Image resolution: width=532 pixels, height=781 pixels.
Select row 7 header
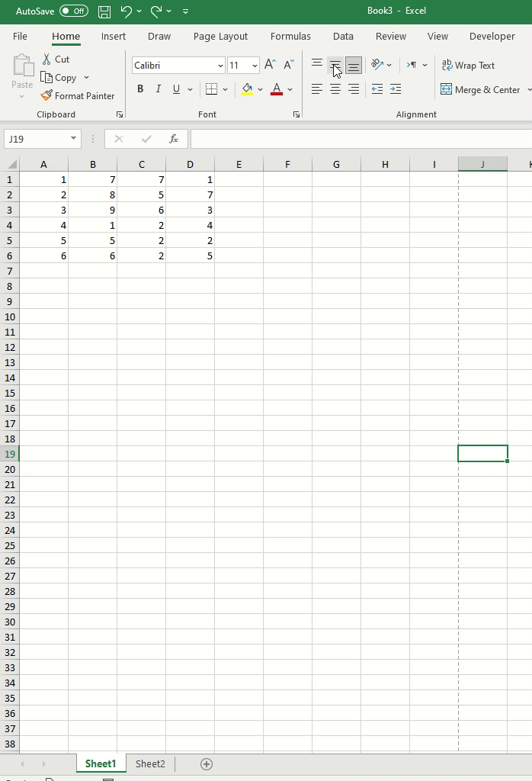(x=9, y=271)
